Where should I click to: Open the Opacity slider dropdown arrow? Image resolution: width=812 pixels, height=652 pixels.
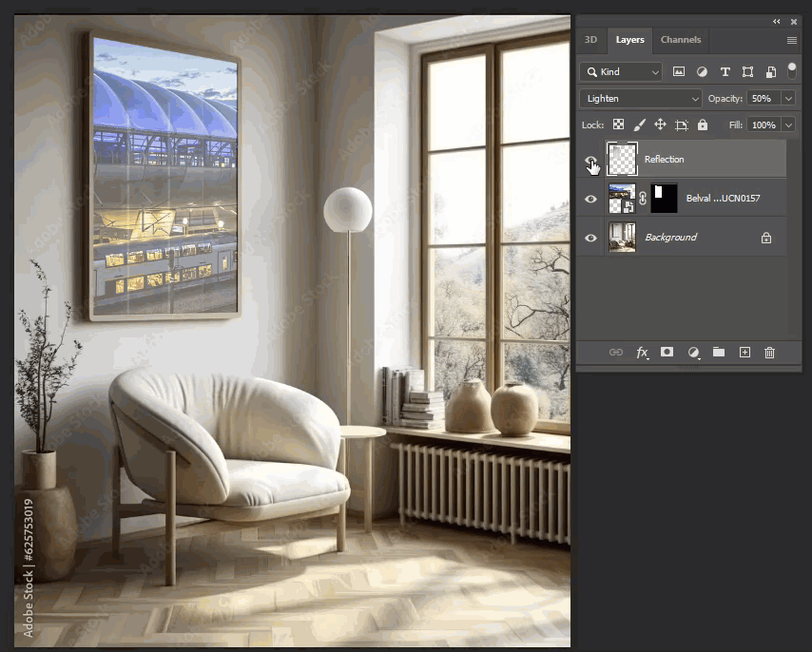[788, 98]
